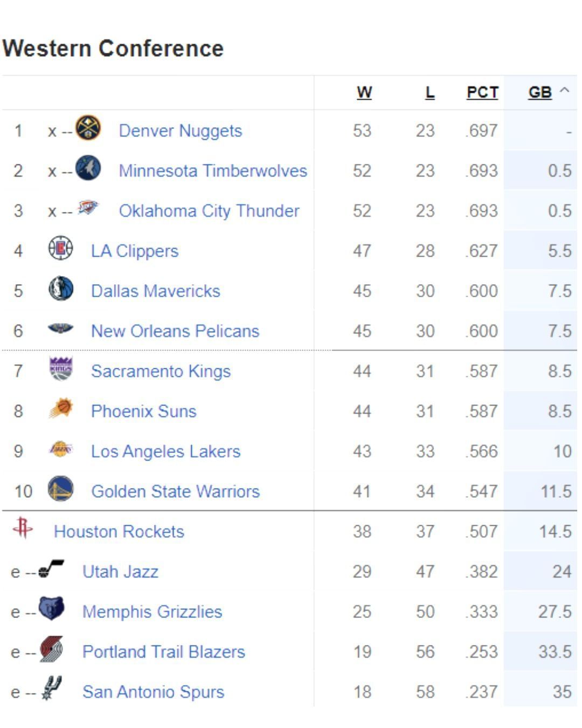Image resolution: width=582 pixels, height=728 pixels.
Task: Open the Utah Jazz team link
Action: [x=120, y=572]
